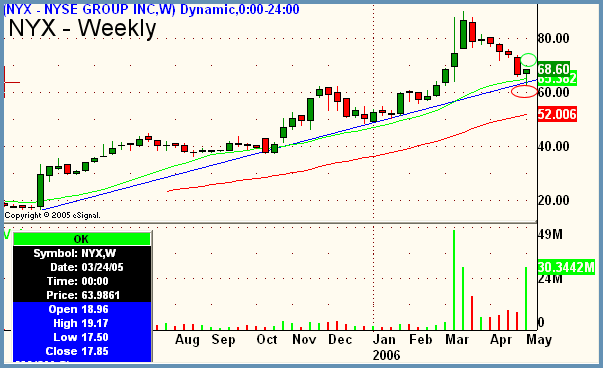This screenshot has width=603, height=368.
Task: Click the 60.00 price axis label
Action: click(553, 92)
